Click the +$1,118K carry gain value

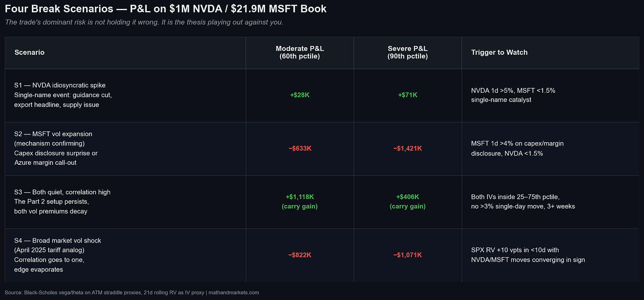click(299, 197)
